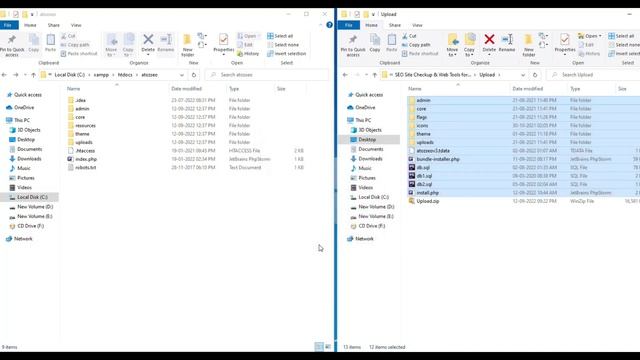This screenshot has width=640, height=360.
Task: Click Search Upload input field
Action: (594, 75)
